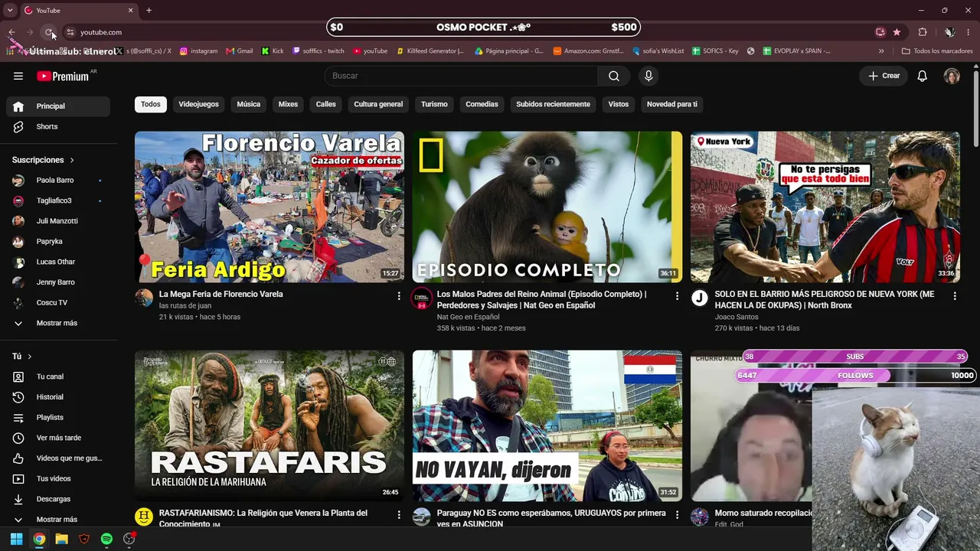The height and width of the screenshot is (551, 980).
Task: Open Tu canal in the sidebar
Action: [58, 377]
